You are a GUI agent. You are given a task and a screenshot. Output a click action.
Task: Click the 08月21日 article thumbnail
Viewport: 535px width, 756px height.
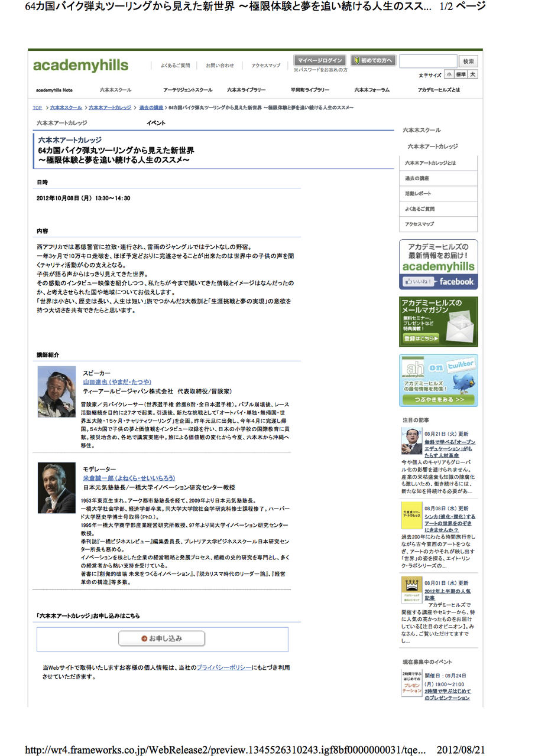click(411, 441)
